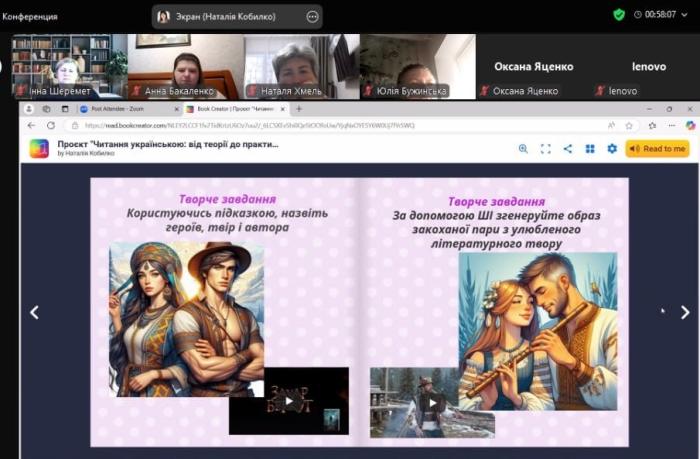The height and width of the screenshot is (459, 700).
Task: Click the browser address bar URL
Action: [x=250, y=125]
